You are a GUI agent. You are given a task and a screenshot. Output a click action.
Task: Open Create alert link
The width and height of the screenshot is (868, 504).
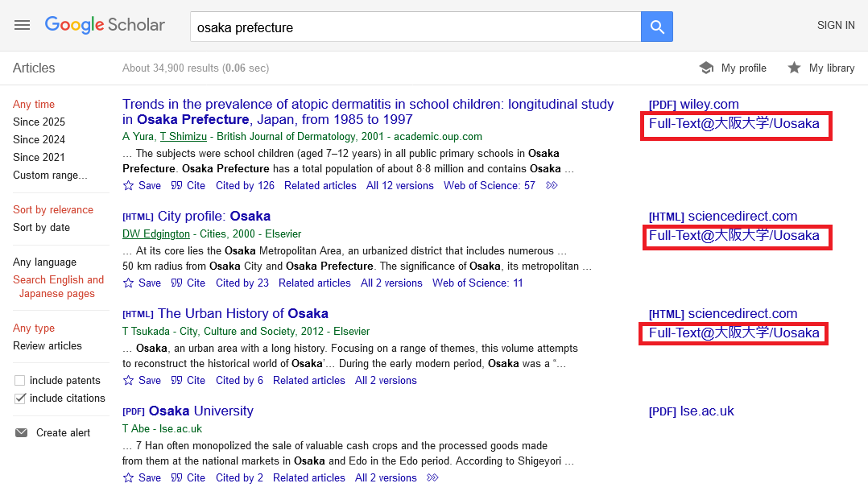pyautogui.click(x=63, y=432)
